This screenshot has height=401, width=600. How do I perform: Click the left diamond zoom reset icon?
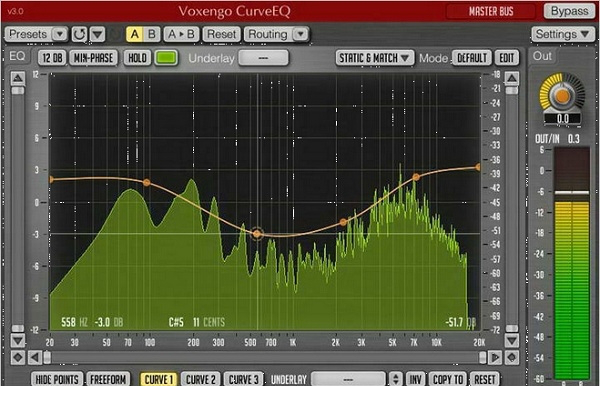coord(17,358)
